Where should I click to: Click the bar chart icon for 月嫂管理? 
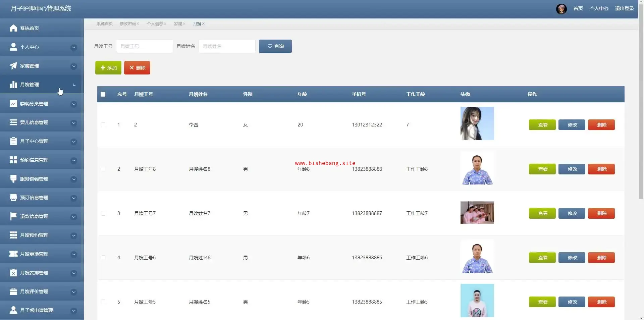13,85
